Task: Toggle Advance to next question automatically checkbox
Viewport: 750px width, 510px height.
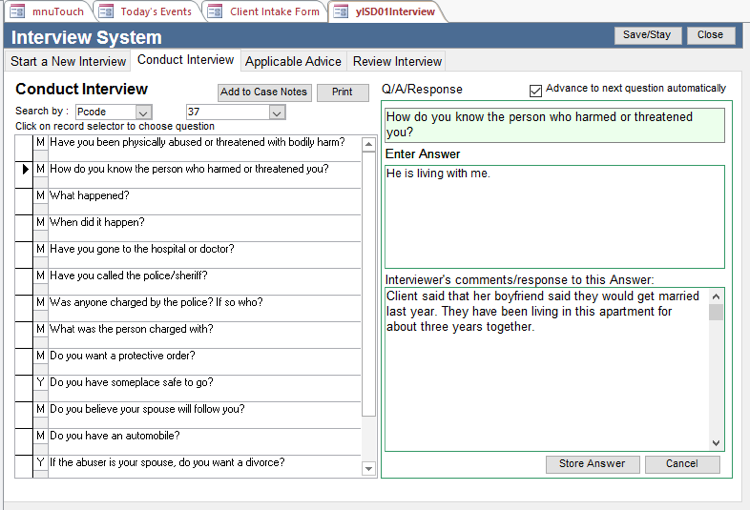Action: tap(535, 90)
